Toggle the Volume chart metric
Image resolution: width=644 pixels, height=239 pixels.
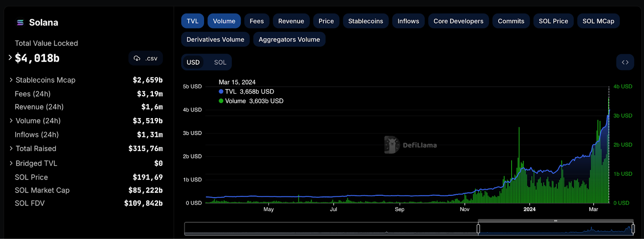(x=224, y=21)
